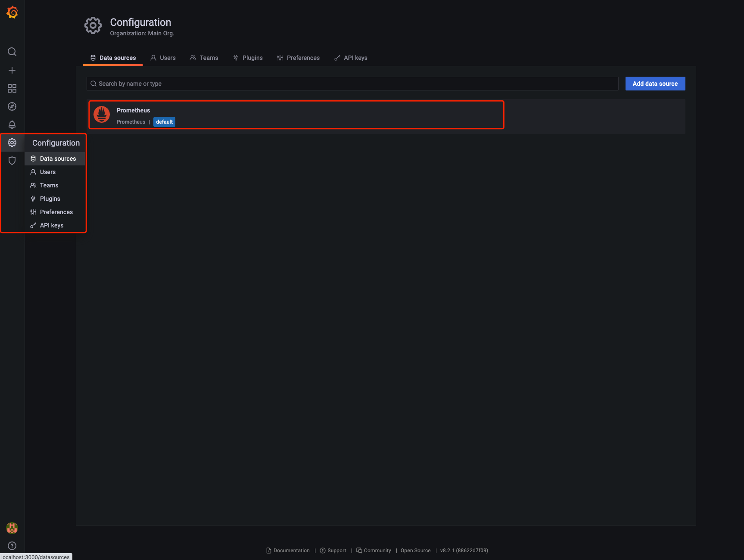This screenshot has width=744, height=560.
Task: Click the plug icon on Plugins tab
Action: pyautogui.click(x=236, y=58)
